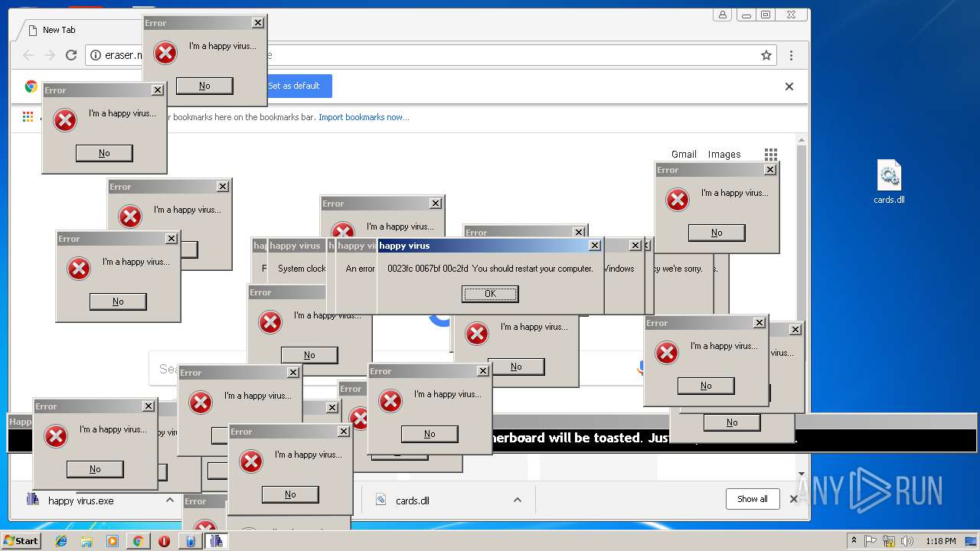Open the Gmail link
Image resolution: width=980 pixels, height=551 pixels.
click(x=684, y=155)
